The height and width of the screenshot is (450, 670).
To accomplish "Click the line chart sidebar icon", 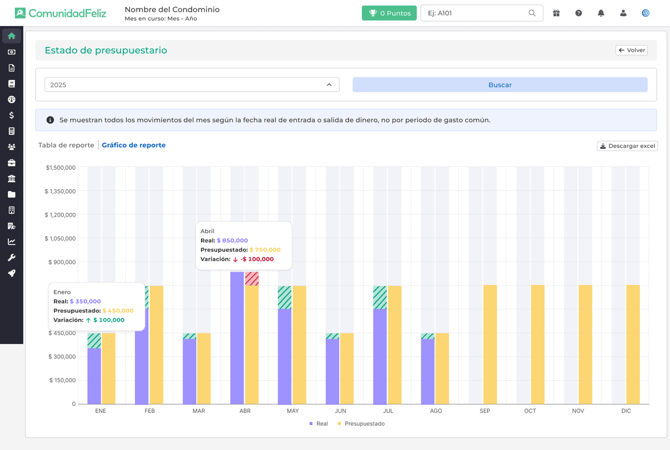I will (11, 242).
